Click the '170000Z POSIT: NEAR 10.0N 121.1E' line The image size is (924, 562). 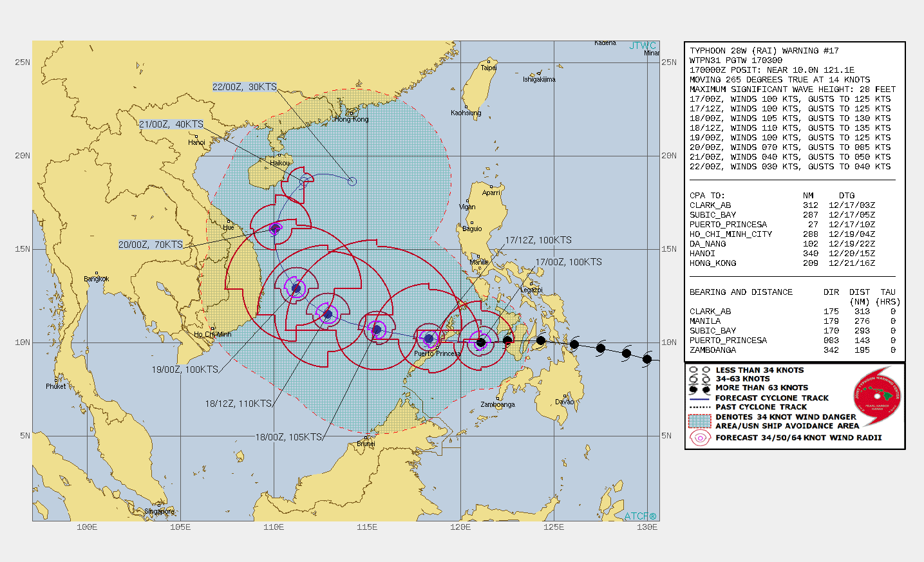772,70
